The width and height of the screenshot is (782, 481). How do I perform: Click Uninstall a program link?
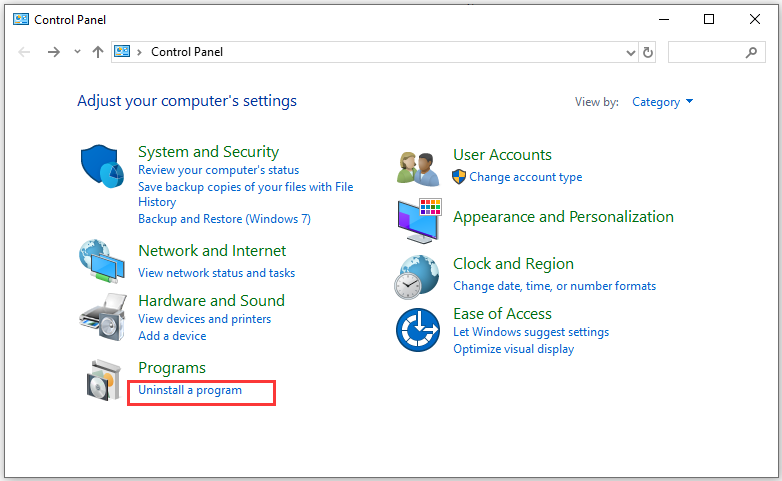coord(190,390)
